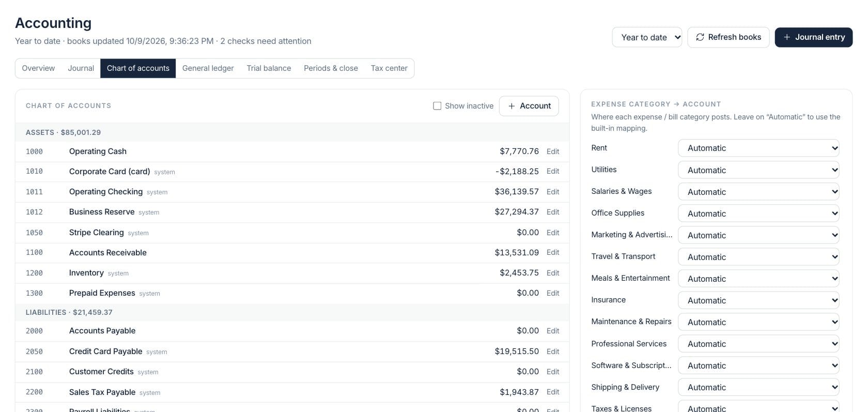The height and width of the screenshot is (412, 868).
Task: Open the Travel & Transport mapping dropdown
Action: (758, 257)
